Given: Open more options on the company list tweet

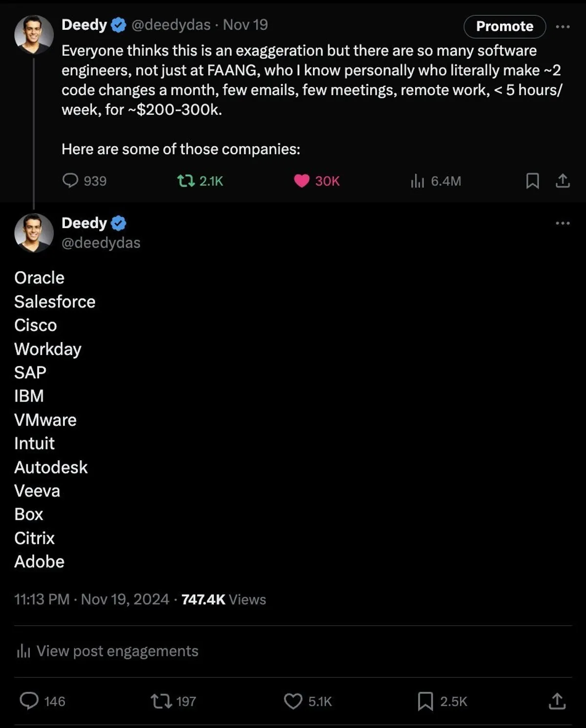Looking at the screenshot, I should [x=563, y=223].
